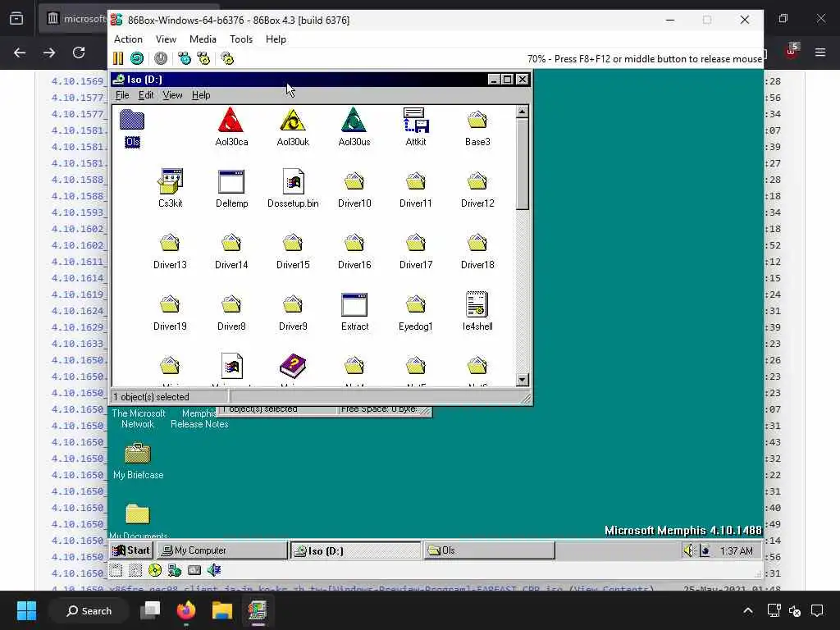Open the 86Box Media menu
This screenshot has width=840, height=630.
203,39
